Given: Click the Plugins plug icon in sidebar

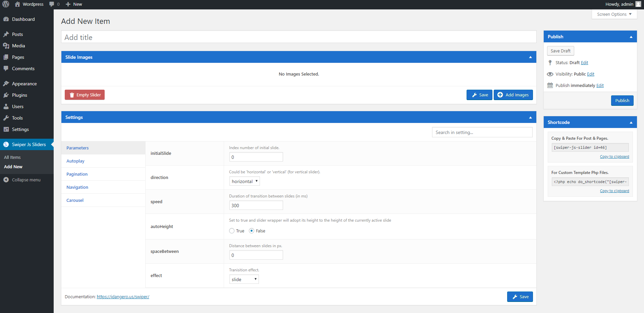Looking at the screenshot, I should 6,95.
